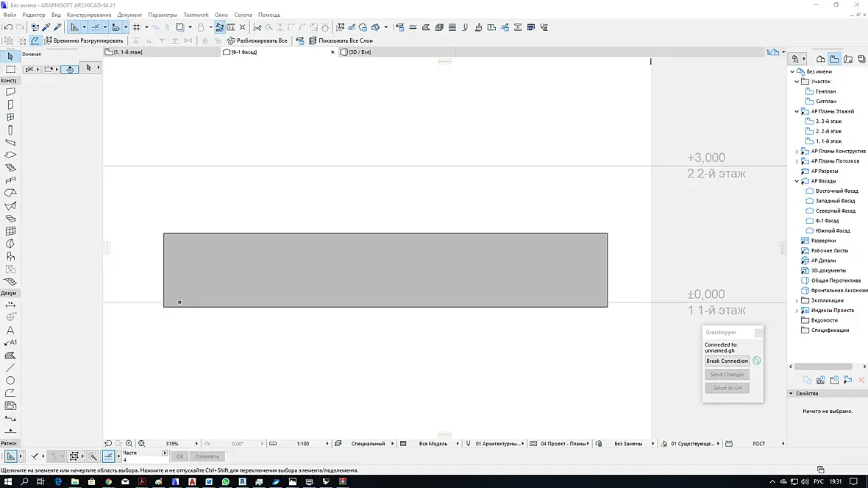This screenshot has height=488, width=868.
Task: Switch to the 3D / Все tab
Action: coord(396,52)
